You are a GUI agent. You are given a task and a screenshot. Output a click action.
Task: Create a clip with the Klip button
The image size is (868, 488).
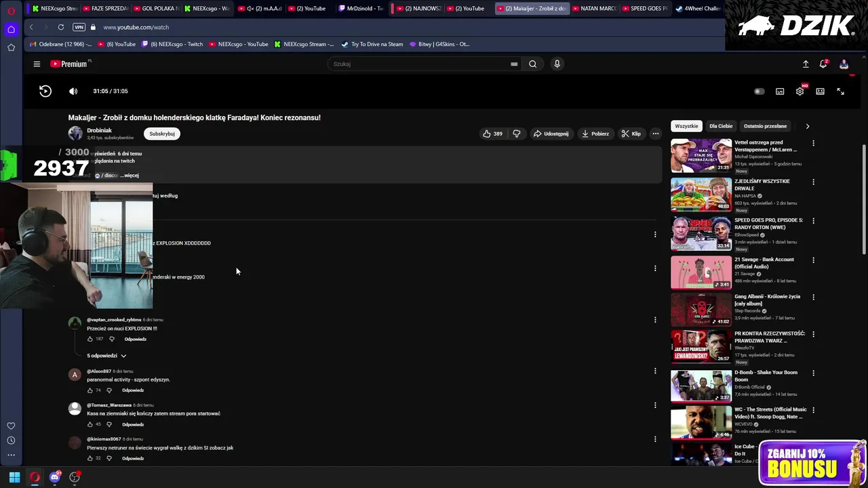(x=631, y=134)
